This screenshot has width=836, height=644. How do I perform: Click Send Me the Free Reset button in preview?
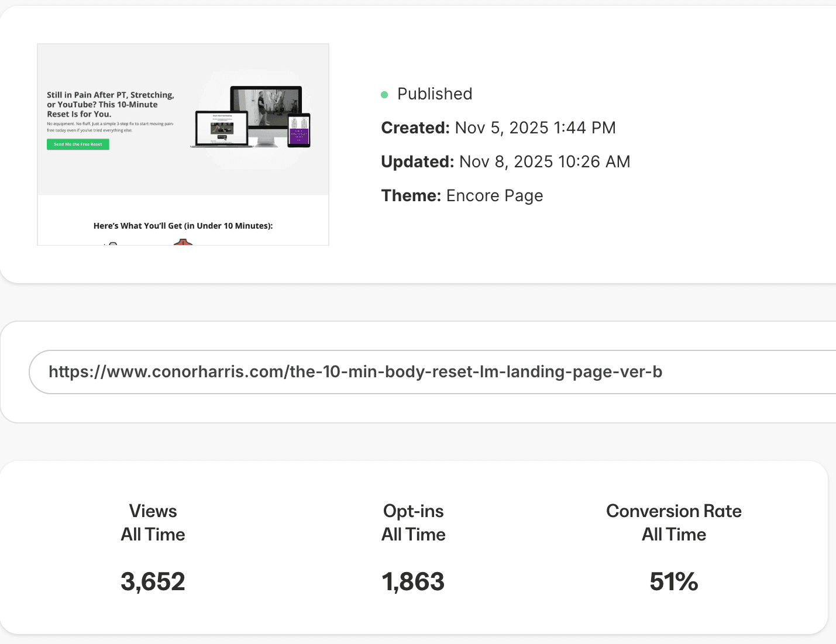(78, 144)
